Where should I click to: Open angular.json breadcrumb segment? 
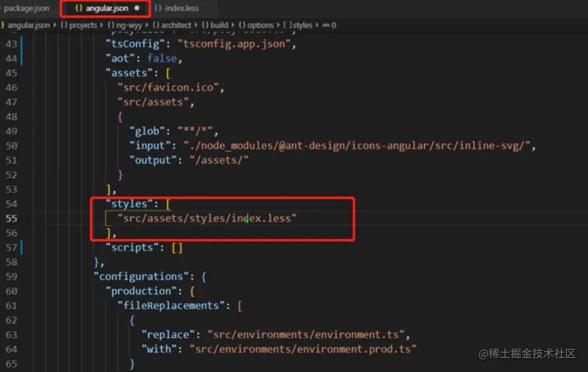[28, 25]
